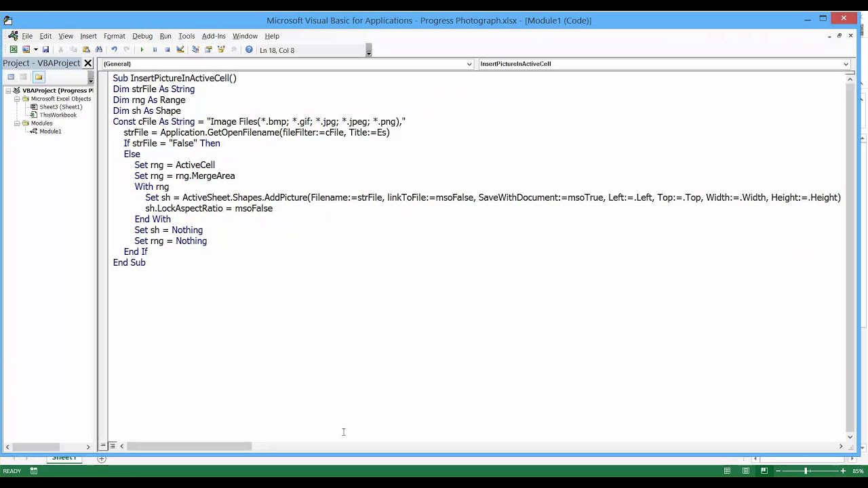Screen dimensions: 868x488
Task: Click the Save toolbar icon
Action: click(45, 49)
